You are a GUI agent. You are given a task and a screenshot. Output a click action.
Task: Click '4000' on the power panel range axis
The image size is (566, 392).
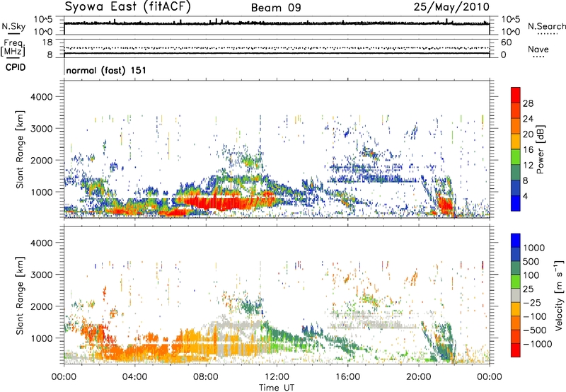point(42,97)
